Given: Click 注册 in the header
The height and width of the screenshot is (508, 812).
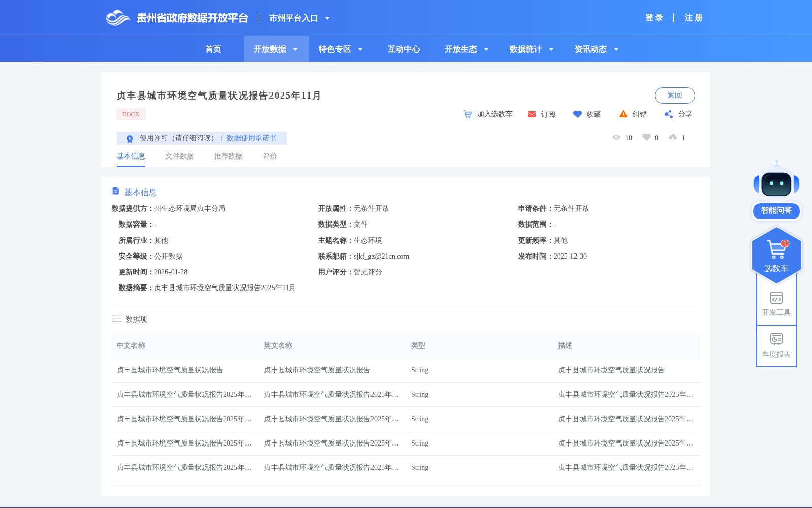Looking at the screenshot, I should tap(694, 18).
